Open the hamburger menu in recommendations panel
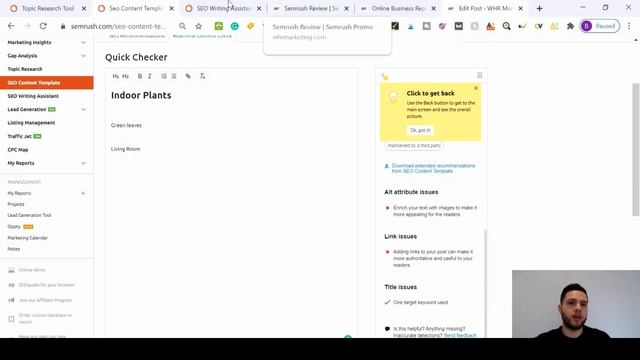The width and height of the screenshot is (640, 360). (480, 76)
